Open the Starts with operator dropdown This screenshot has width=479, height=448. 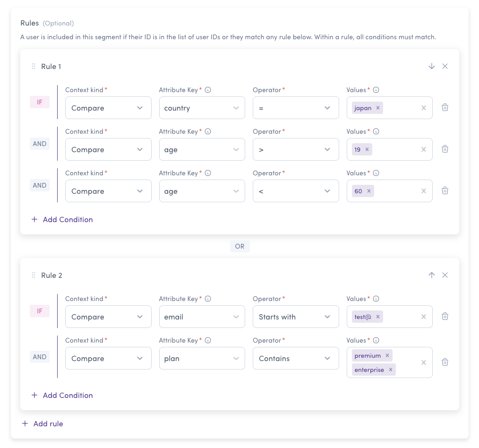(296, 317)
